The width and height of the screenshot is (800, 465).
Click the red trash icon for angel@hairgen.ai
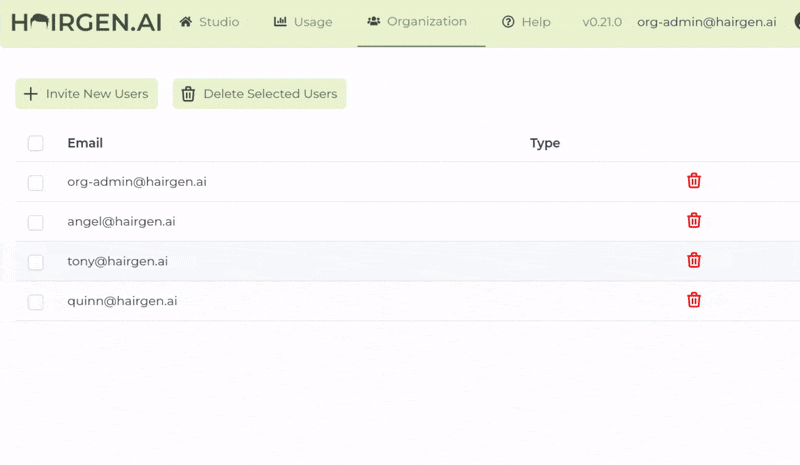pos(694,221)
